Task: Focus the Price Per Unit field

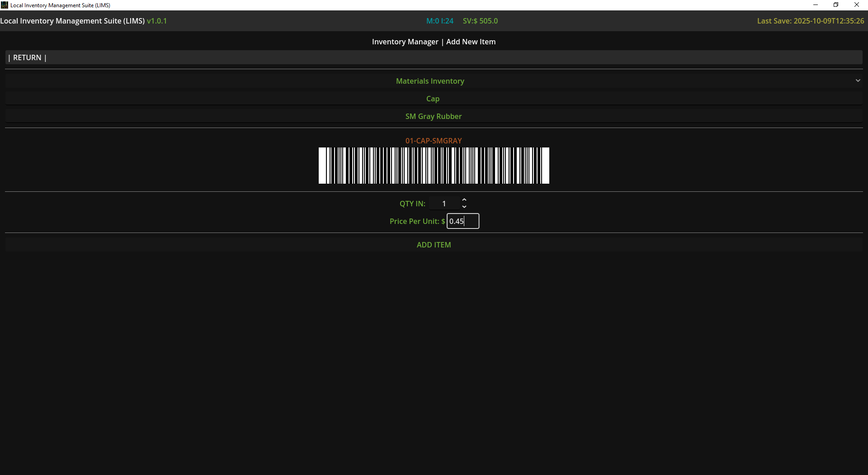Action: coord(463,221)
